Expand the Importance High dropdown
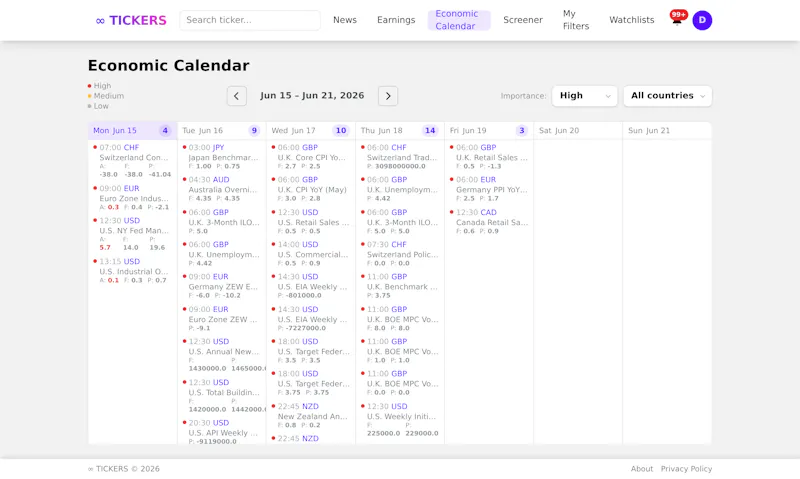Image resolution: width=800 pixels, height=479 pixels. coord(585,96)
